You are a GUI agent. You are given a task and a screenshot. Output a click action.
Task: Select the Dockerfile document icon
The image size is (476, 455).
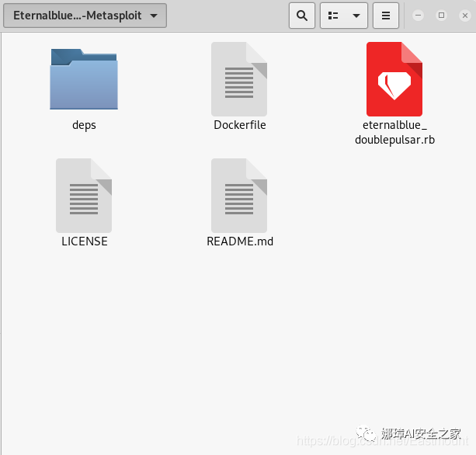pos(239,79)
